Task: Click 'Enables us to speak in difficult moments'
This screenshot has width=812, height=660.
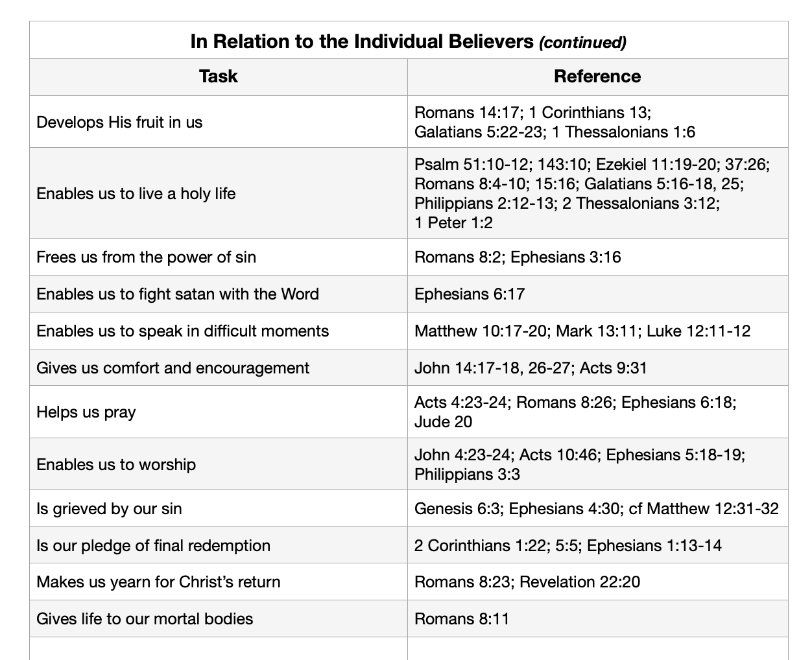Action: pyautogui.click(x=182, y=331)
